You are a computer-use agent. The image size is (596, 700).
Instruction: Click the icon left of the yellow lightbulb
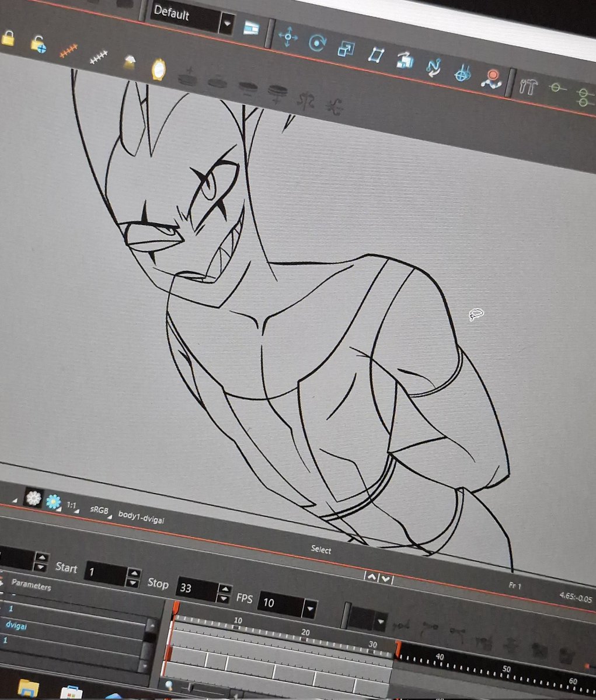click(x=130, y=62)
